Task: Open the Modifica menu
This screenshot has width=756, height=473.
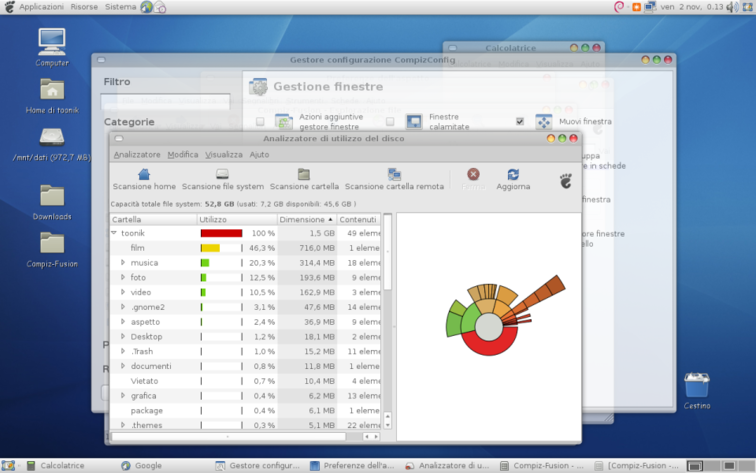Action: pyautogui.click(x=183, y=155)
